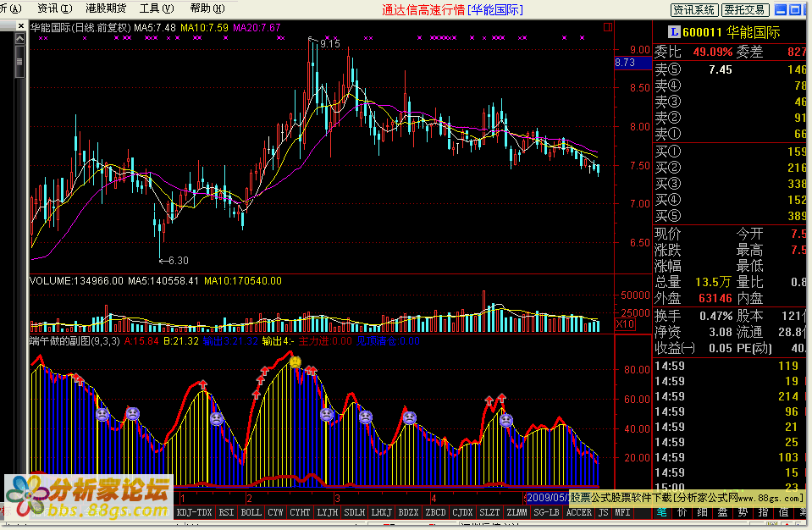Click the yellow smiley face marker at indicator peak

[296, 362]
